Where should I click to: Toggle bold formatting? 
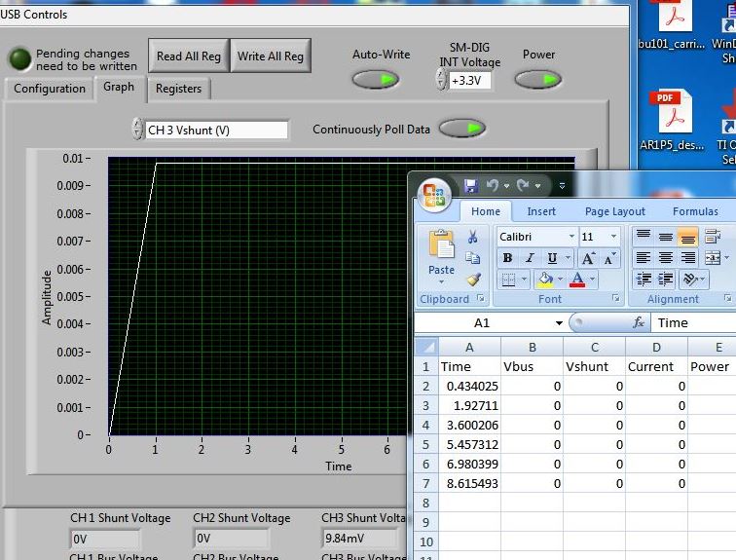point(507,258)
